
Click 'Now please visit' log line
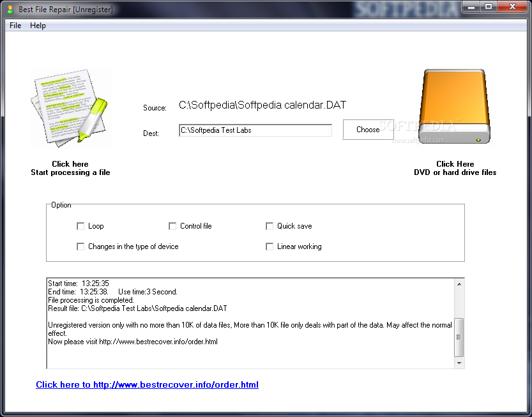click(x=133, y=342)
